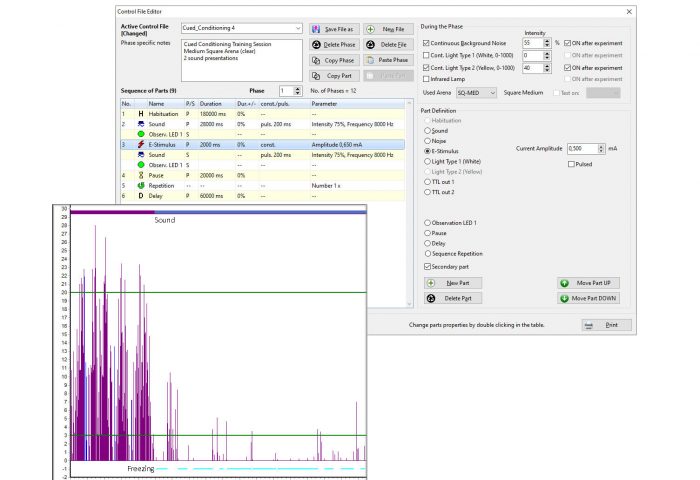The height and width of the screenshot is (480, 700).
Task: Toggle Continuous Background Noise checkbox
Action: (x=427, y=43)
